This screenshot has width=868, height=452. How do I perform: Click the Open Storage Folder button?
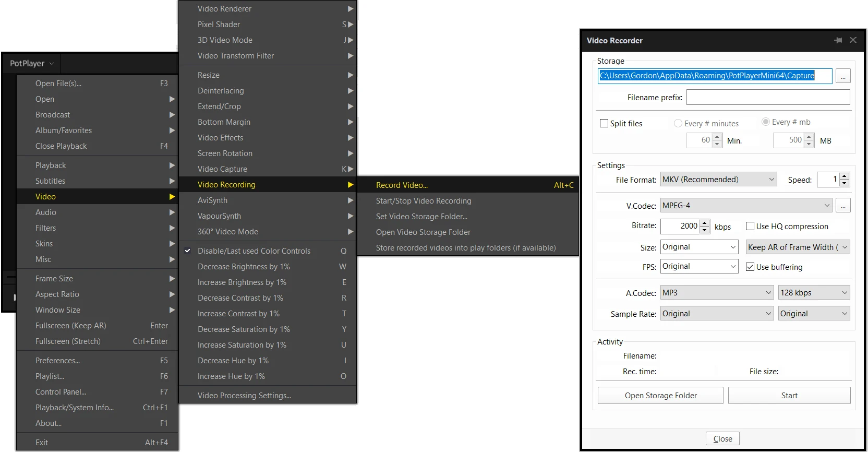pos(660,396)
